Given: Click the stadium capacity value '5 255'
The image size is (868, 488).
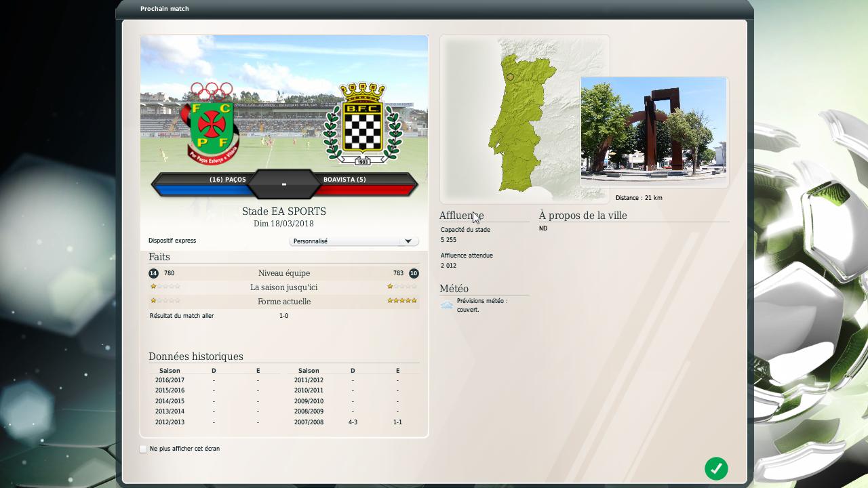Looking at the screenshot, I should [448, 240].
